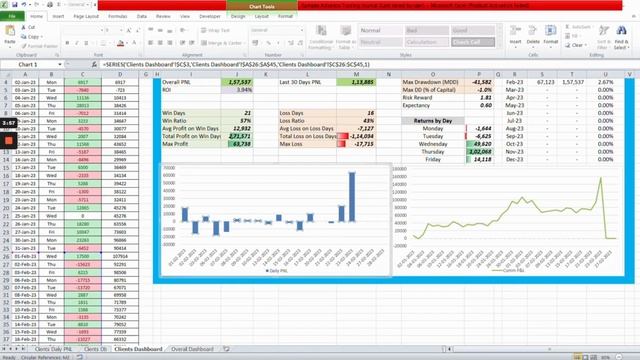
Task: Open the Merge & Center dropdown
Action: point(244,43)
